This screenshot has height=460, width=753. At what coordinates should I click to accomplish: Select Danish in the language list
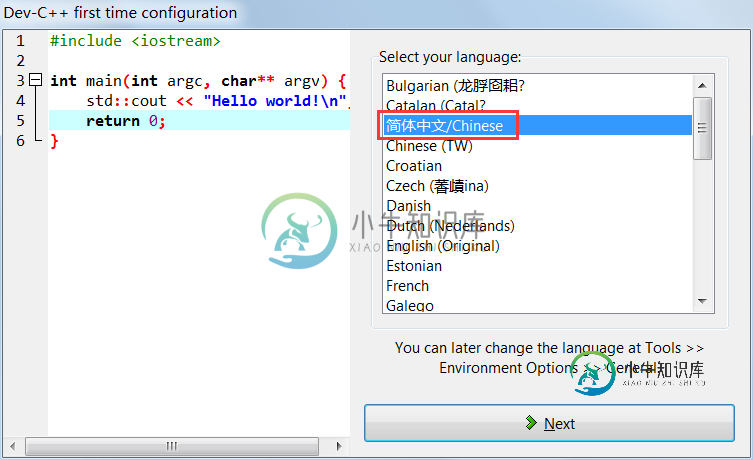[537, 206]
